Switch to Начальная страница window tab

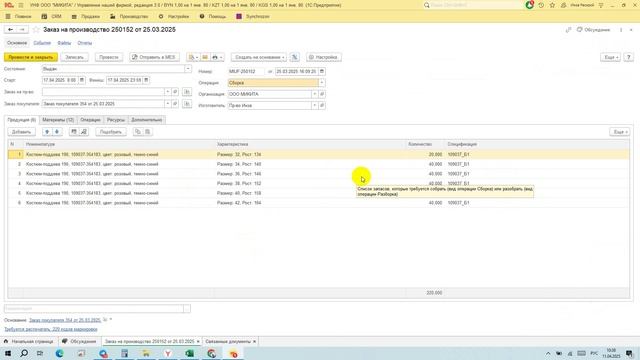coord(29,341)
